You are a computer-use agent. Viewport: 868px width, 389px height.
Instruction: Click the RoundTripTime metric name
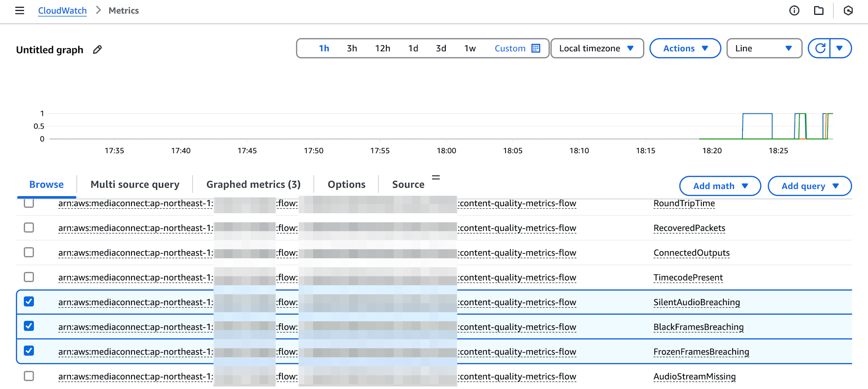(x=684, y=203)
